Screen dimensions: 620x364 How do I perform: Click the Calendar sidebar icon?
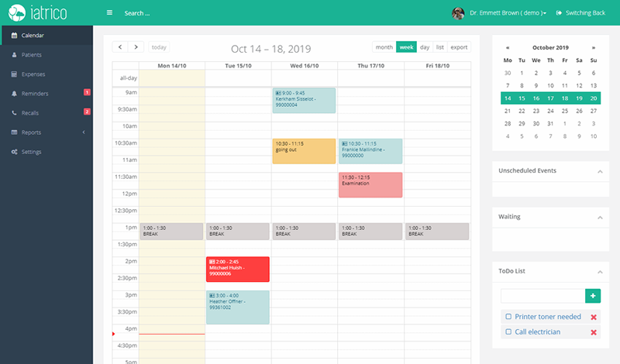[14, 35]
